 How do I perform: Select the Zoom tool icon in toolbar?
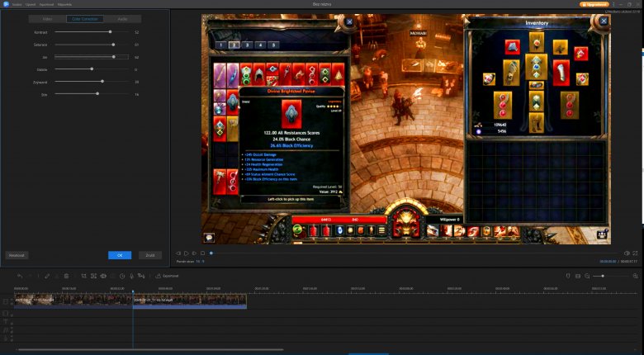[93, 276]
